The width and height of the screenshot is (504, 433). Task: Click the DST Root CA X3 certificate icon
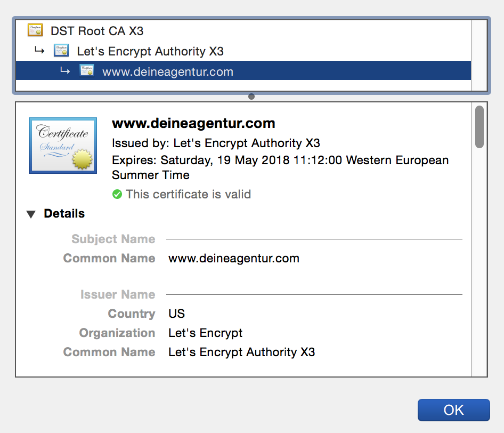pyautogui.click(x=35, y=30)
